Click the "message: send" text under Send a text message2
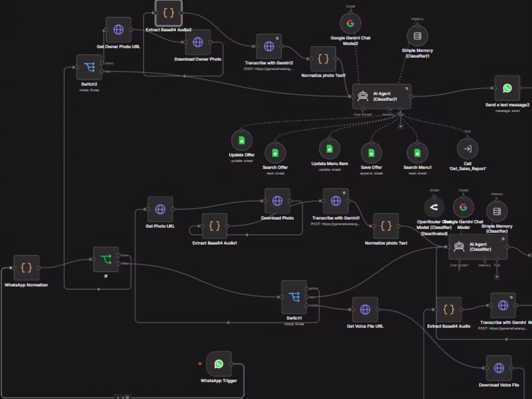 click(x=507, y=111)
